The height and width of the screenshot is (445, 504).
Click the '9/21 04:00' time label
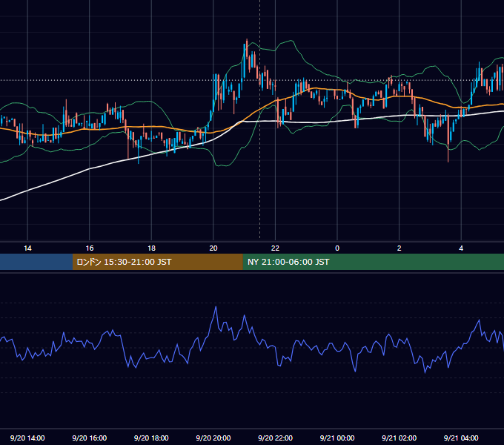pos(461,438)
